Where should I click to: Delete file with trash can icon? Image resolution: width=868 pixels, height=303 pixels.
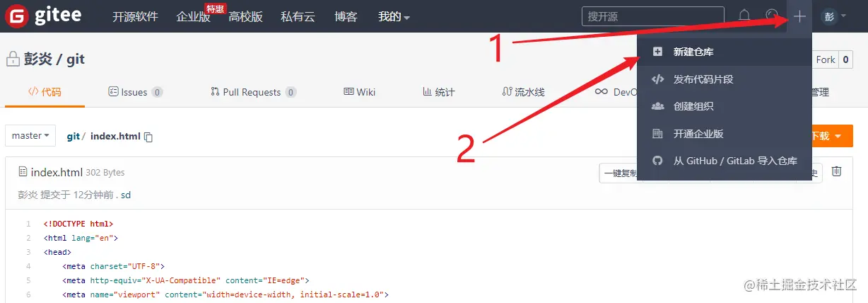[836, 171]
